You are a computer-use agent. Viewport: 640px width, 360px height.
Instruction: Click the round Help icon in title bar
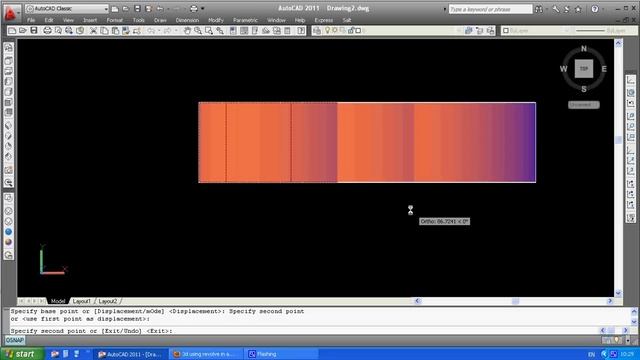point(595,9)
